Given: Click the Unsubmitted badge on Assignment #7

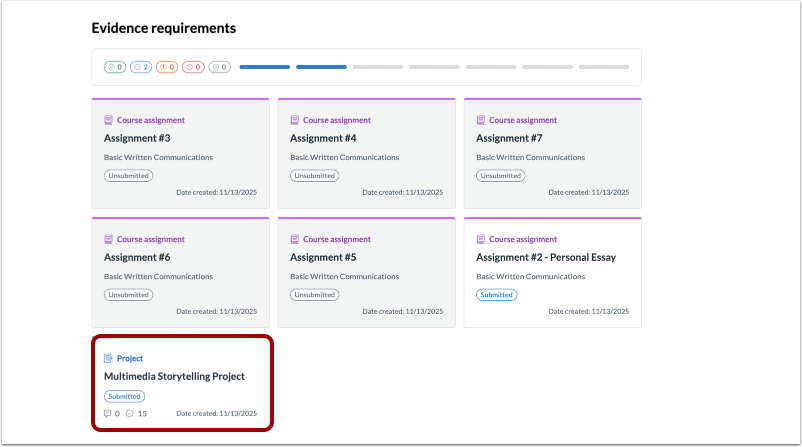Looking at the screenshot, I should (x=501, y=175).
